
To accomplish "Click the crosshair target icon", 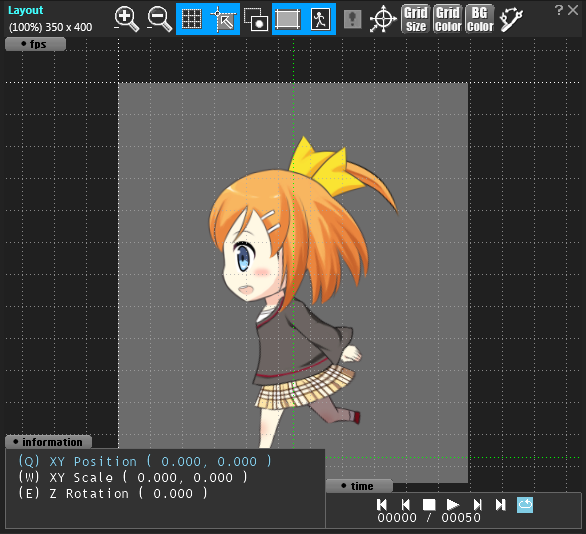I will [383, 19].
